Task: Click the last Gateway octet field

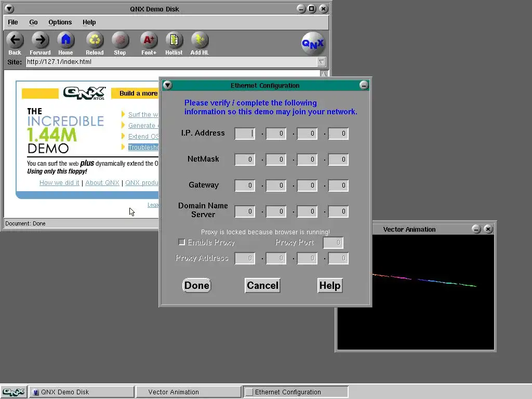Action: (x=338, y=185)
